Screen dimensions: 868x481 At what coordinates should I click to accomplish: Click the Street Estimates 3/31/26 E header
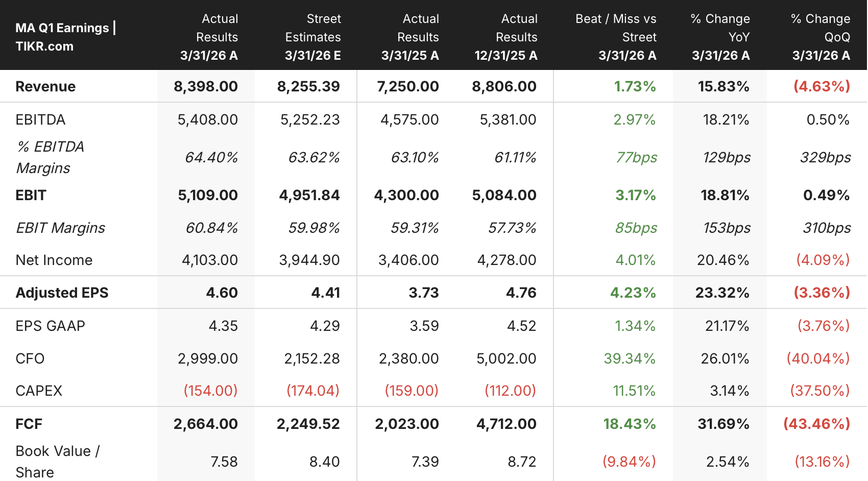[x=312, y=37]
